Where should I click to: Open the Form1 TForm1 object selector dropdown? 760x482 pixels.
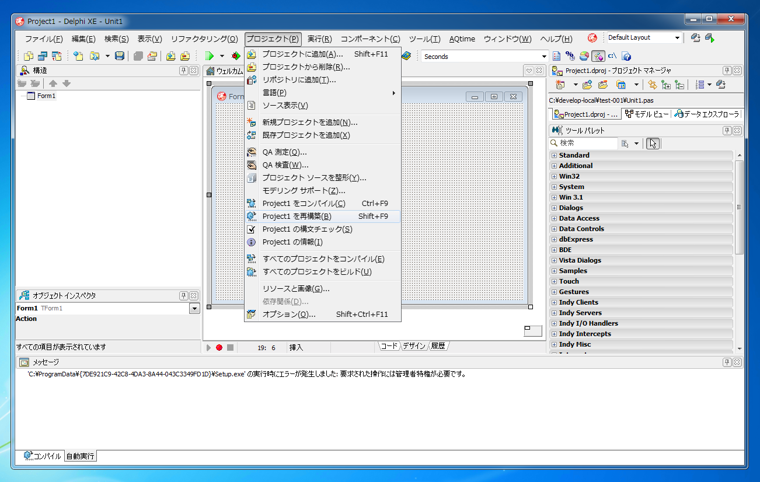coord(194,308)
